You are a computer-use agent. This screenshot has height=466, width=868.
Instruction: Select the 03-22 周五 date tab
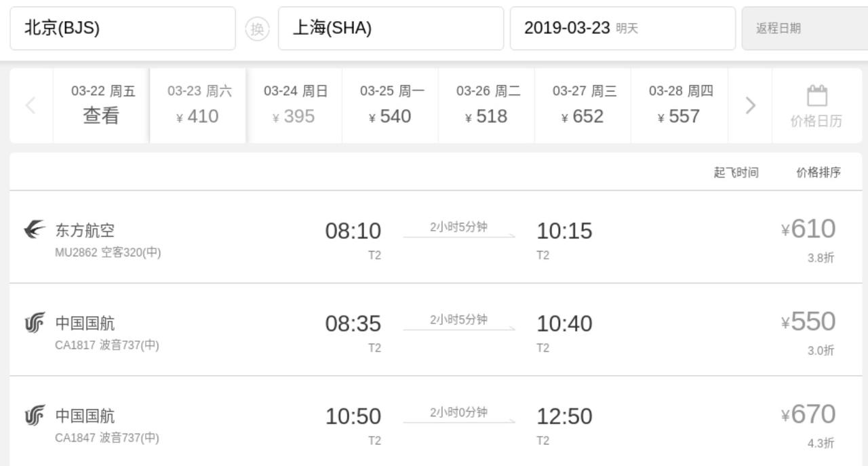102,105
